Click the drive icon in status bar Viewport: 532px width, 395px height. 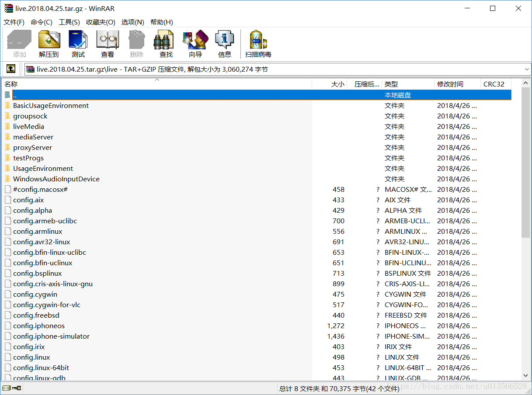7,388
